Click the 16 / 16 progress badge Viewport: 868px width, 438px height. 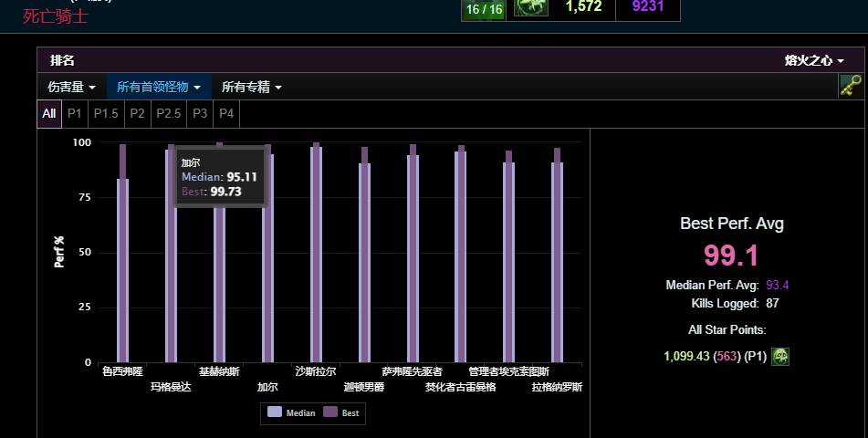484,9
